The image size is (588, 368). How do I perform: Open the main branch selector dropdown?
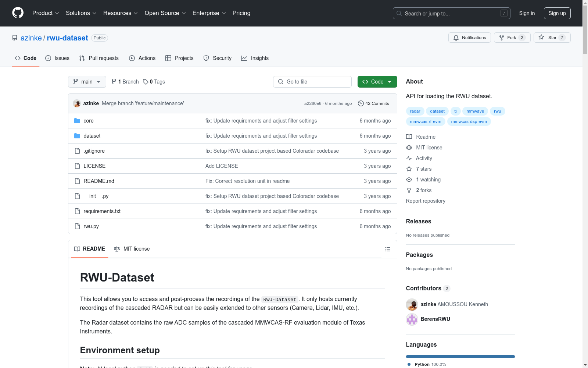click(x=87, y=82)
